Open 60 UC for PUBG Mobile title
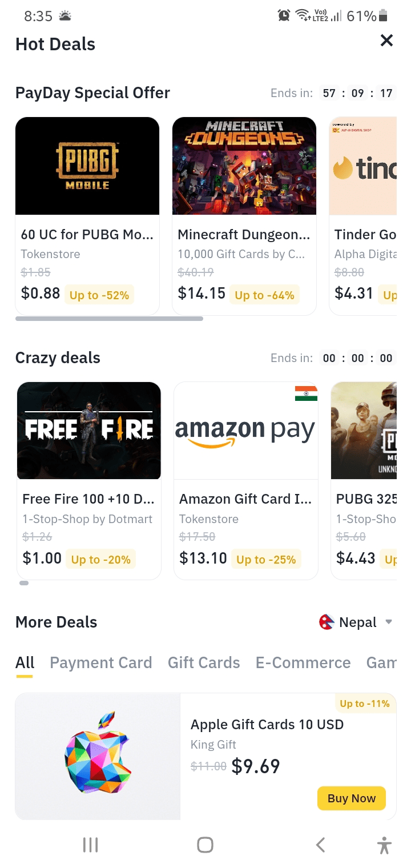Image resolution: width=411 pixels, height=868 pixels. (x=87, y=235)
